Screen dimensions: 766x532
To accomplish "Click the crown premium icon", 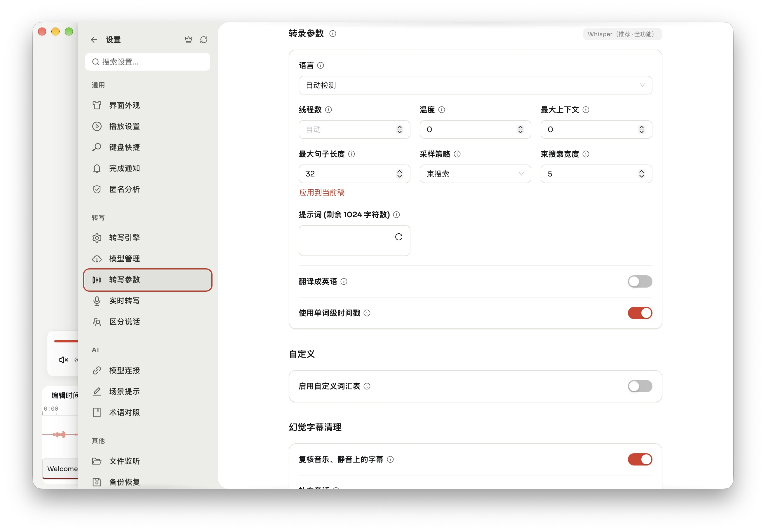I will [189, 40].
